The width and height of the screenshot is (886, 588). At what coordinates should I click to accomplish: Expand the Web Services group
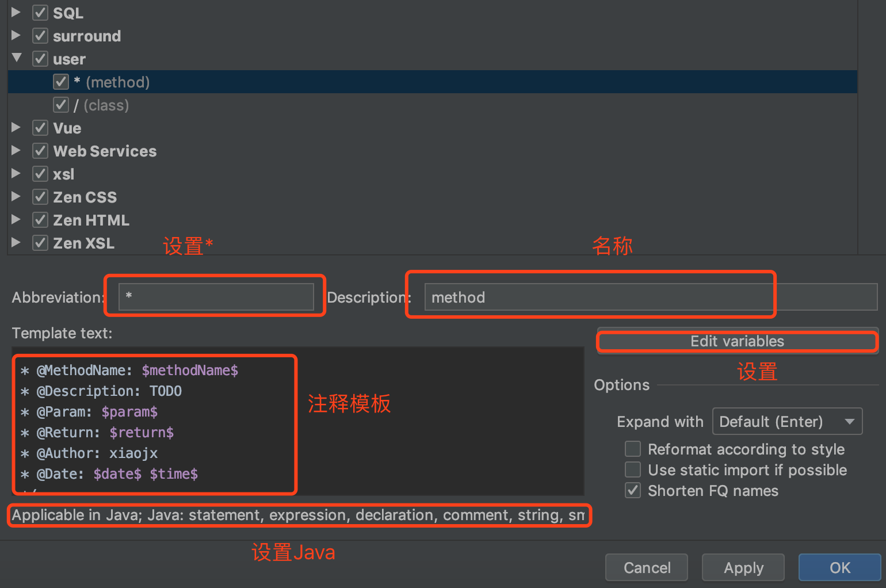pyautogui.click(x=16, y=150)
